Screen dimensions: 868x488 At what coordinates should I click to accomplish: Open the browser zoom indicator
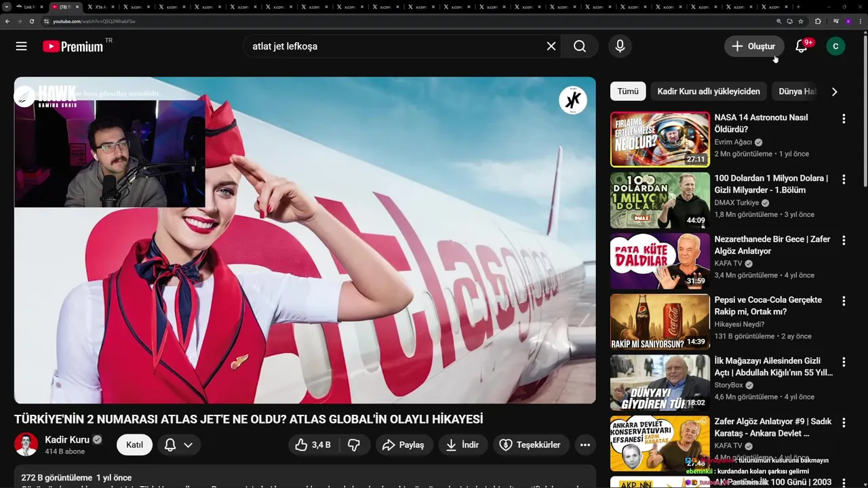point(779,21)
